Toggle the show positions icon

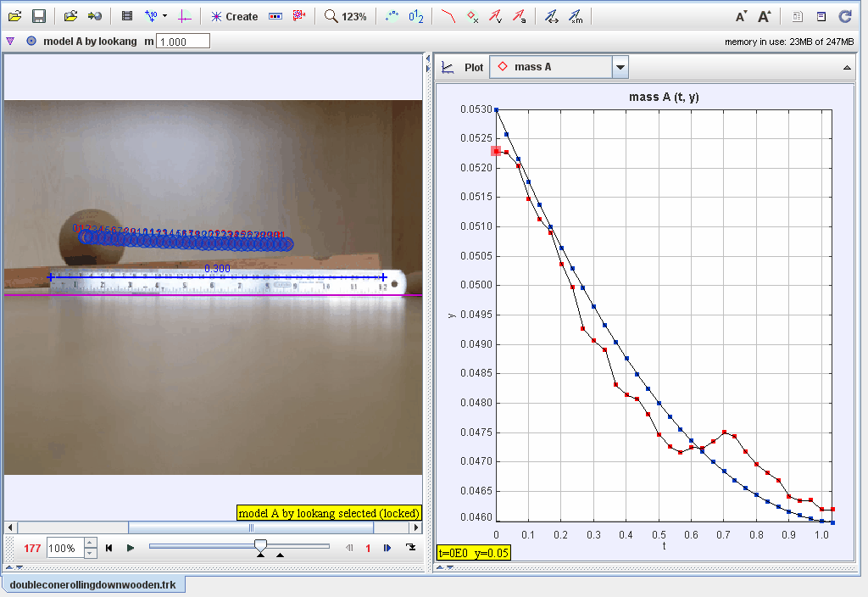click(x=471, y=16)
